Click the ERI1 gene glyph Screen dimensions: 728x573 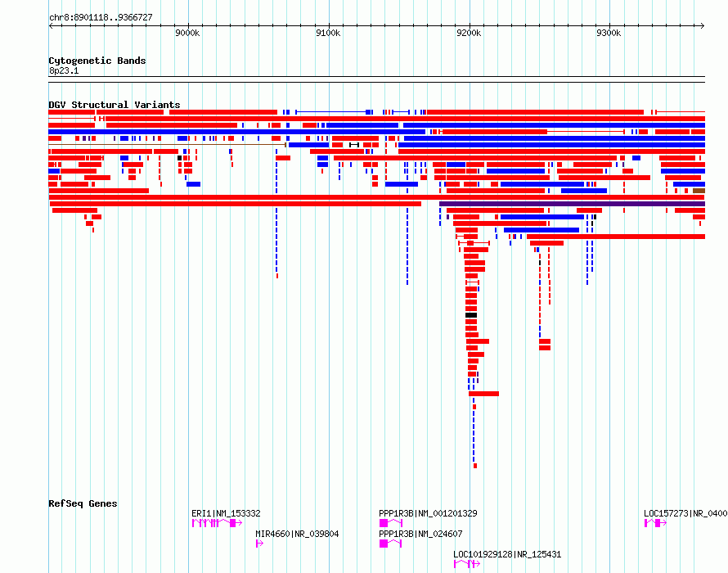coord(218,523)
